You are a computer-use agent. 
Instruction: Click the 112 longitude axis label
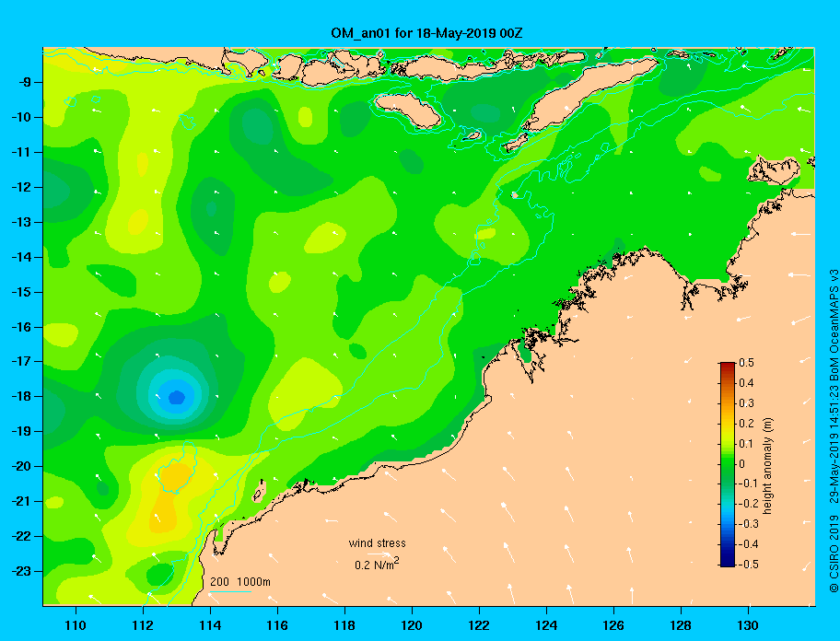point(143,625)
